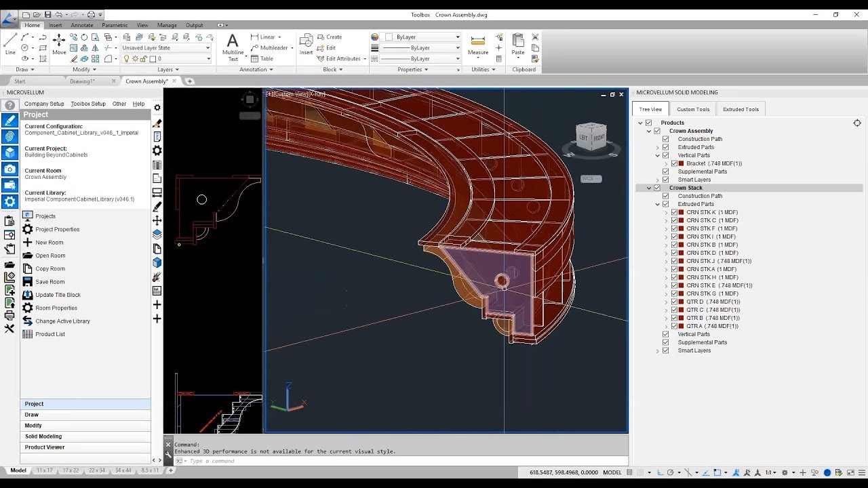868x488 pixels.
Task: Select the Move tool in Modify panel
Action: pyautogui.click(x=59, y=43)
